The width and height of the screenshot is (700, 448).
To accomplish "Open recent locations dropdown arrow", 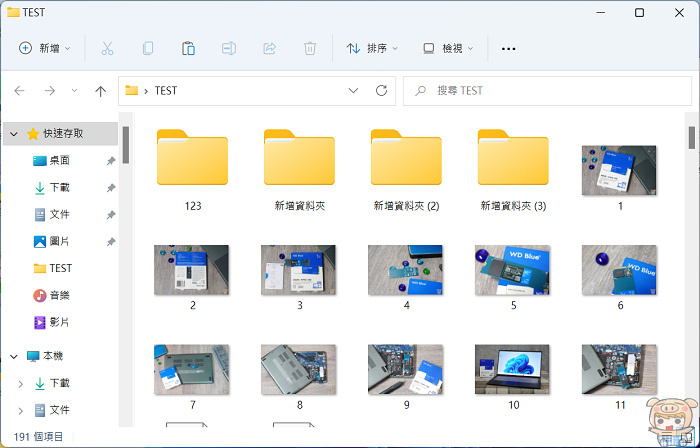I will click(x=75, y=91).
